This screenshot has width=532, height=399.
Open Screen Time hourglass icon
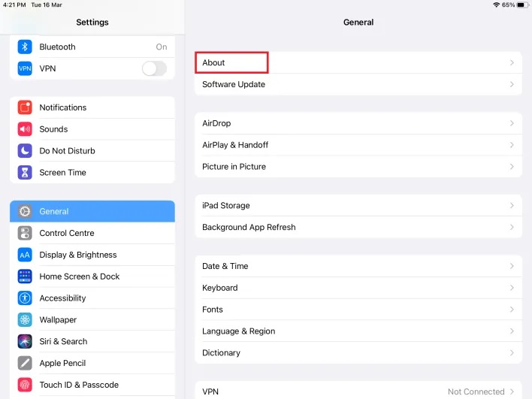tap(25, 173)
